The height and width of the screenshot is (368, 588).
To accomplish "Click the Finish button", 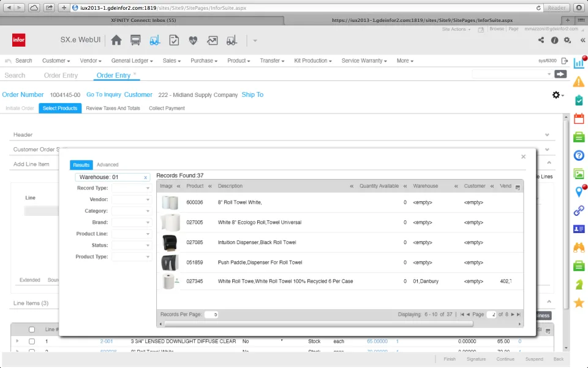I will pos(450,359).
